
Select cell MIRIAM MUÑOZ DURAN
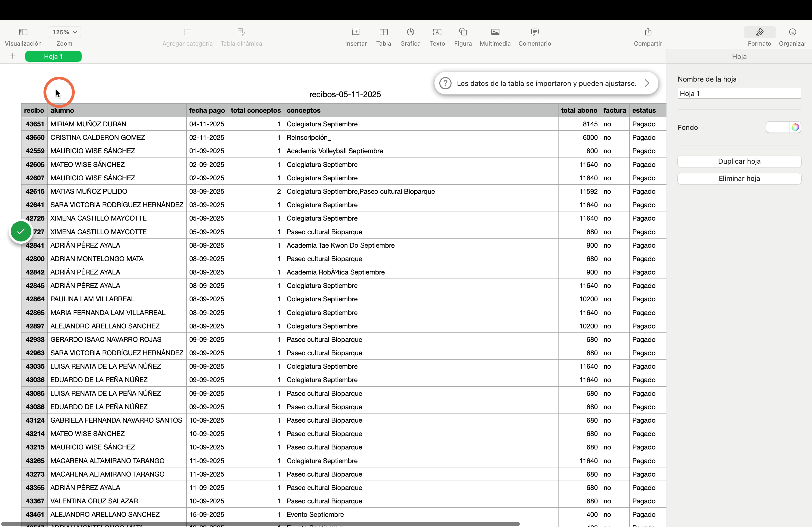(x=117, y=124)
